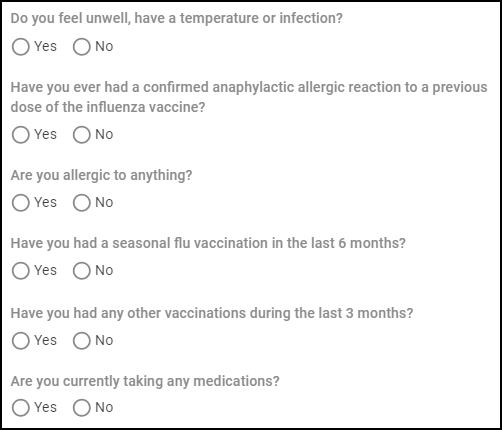Click the 'Do you feel unwell' question text
The width and height of the screenshot is (502, 430).
coord(177,18)
